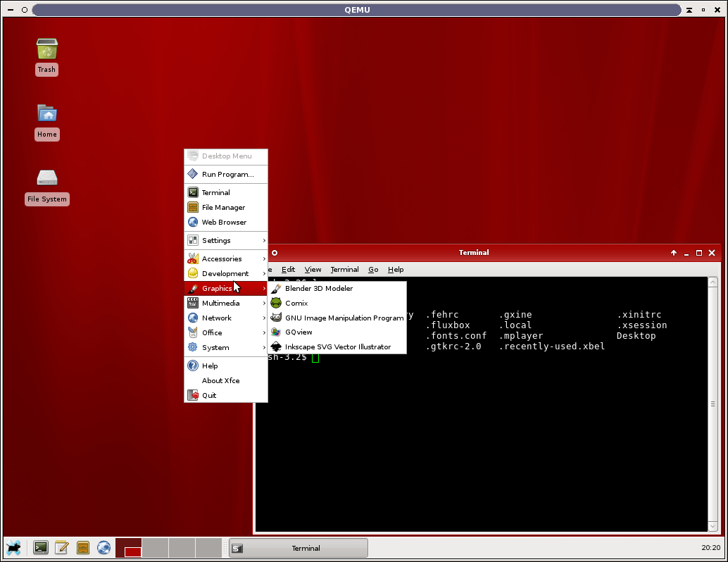
Task: Click the Web Browser globe icon in menu
Action: tap(193, 222)
